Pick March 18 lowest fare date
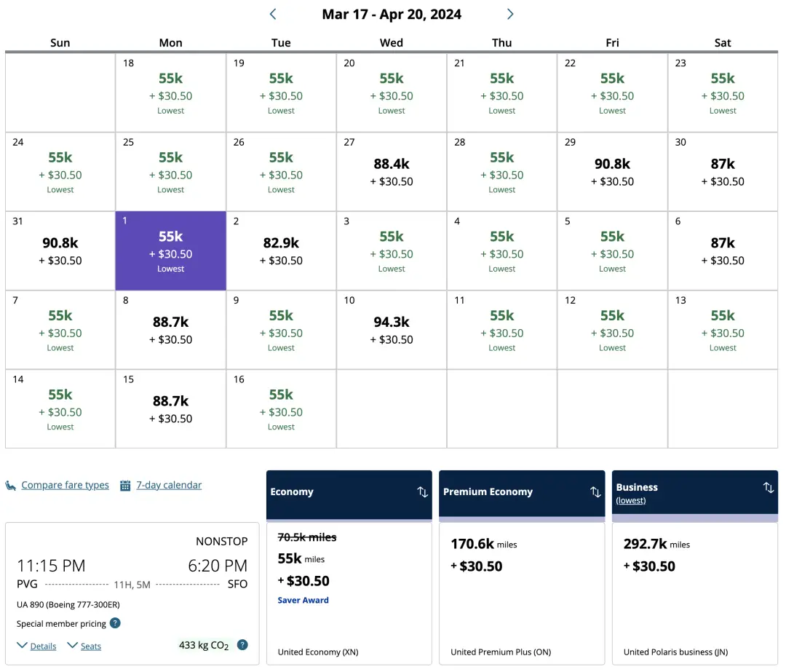 click(x=171, y=92)
